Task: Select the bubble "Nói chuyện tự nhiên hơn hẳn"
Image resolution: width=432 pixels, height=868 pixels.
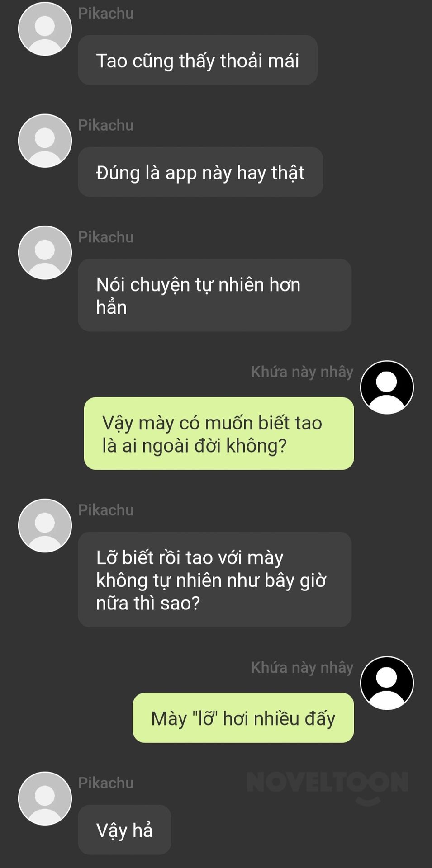Action: click(215, 295)
